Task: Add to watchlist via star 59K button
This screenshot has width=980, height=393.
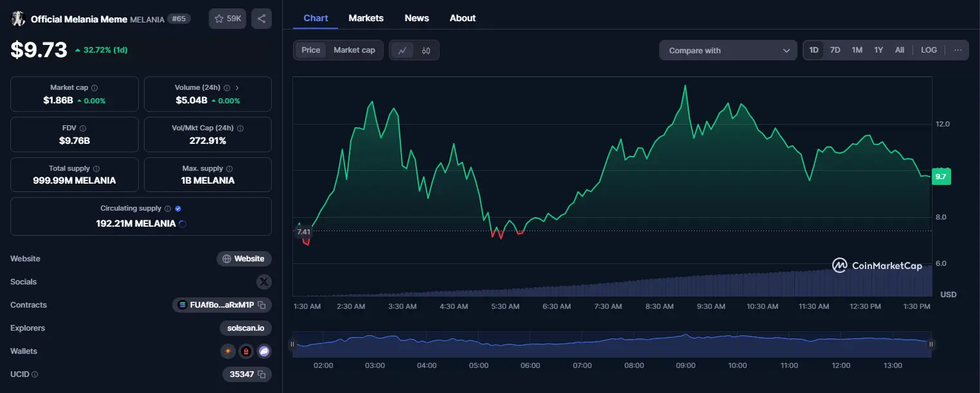Action: [x=227, y=19]
